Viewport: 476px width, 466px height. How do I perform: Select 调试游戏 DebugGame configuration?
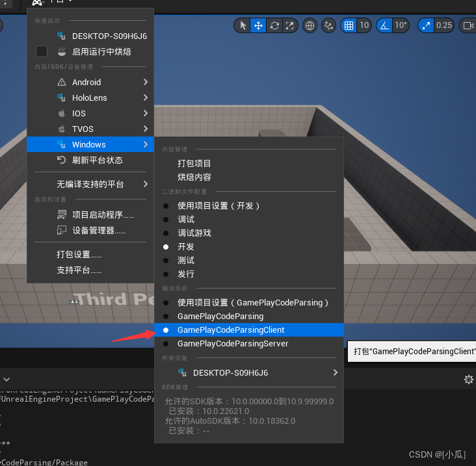click(x=249, y=233)
